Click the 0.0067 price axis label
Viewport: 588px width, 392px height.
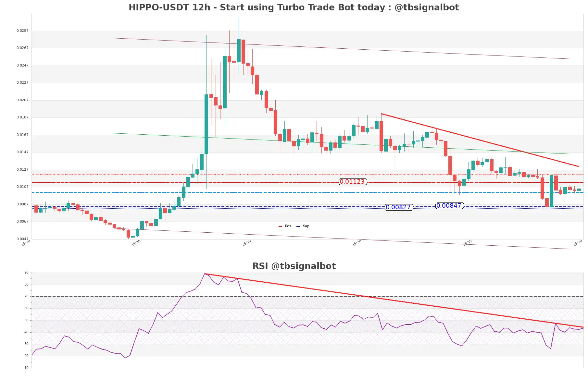[22, 222]
